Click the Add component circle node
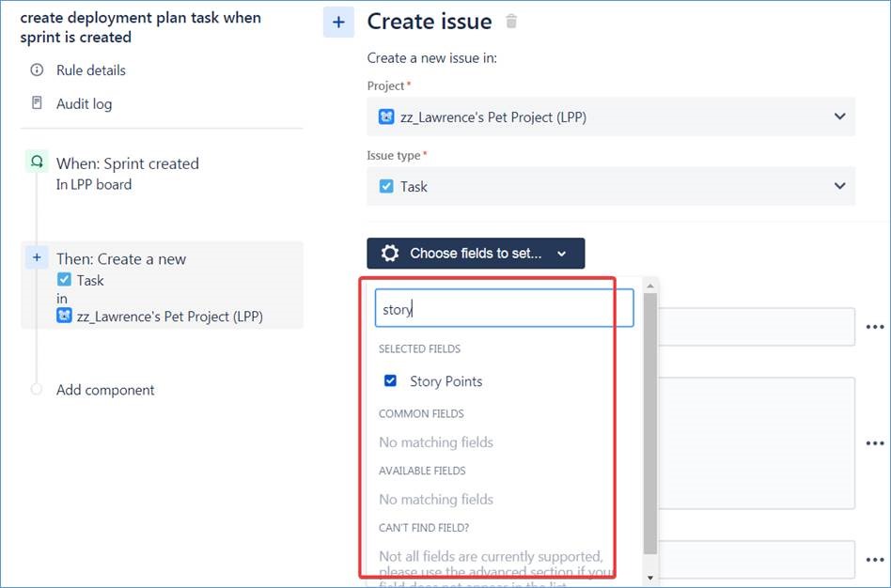This screenshot has width=891, height=588. tap(37, 390)
